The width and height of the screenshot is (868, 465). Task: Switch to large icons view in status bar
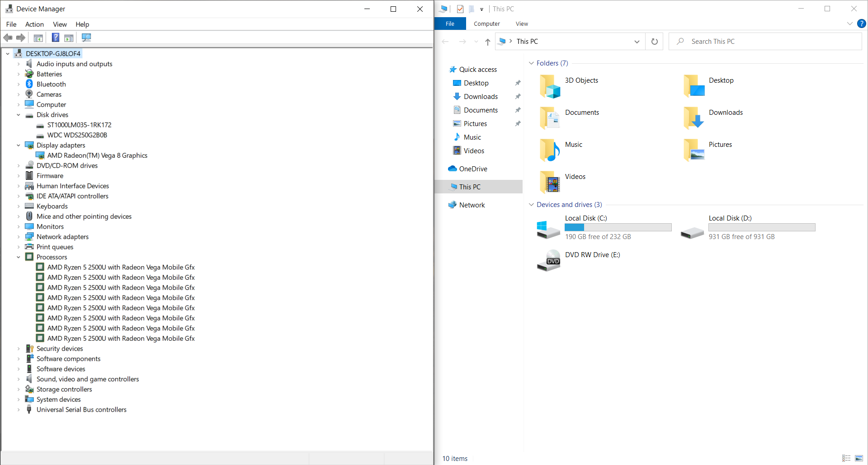[x=859, y=458]
